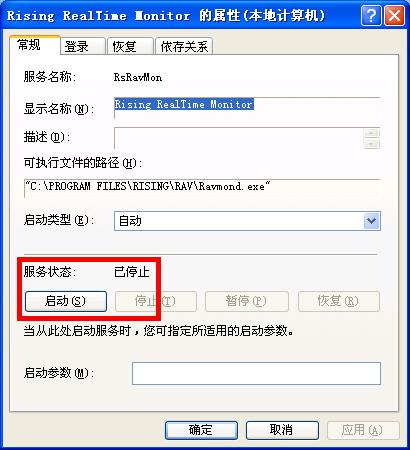Click the 显示名称 text field

pos(247,108)
